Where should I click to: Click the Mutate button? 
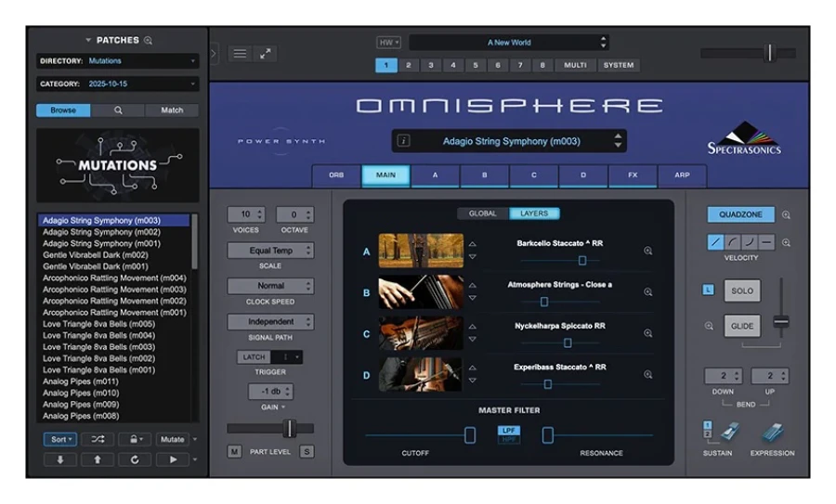pyautogui.click(x=172, y=440)
